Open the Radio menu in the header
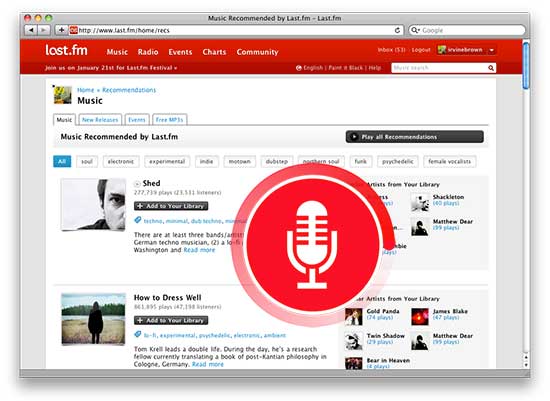This screenshot has height=401, width=550. pos(148,52)
